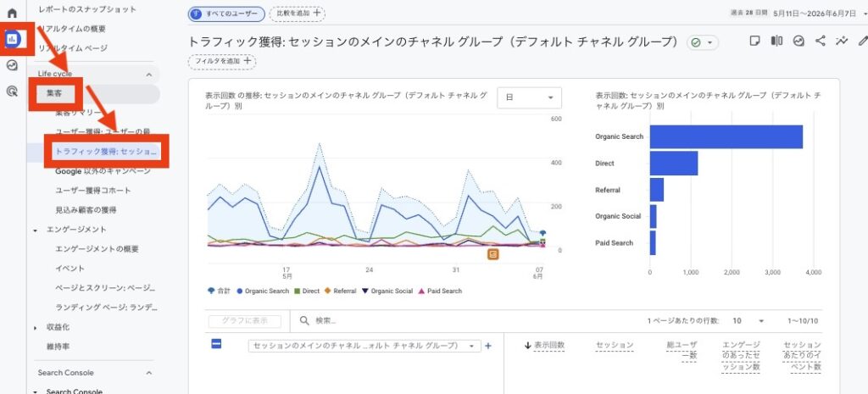Collapse the Search Console section chevron
The image size is (868, 394).
(x=149, y=373)
